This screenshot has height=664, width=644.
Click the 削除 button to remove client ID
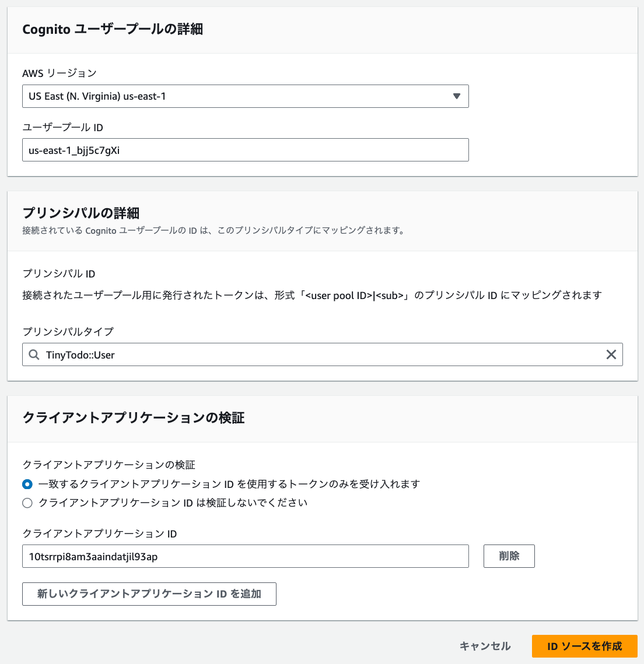(509, 556)
